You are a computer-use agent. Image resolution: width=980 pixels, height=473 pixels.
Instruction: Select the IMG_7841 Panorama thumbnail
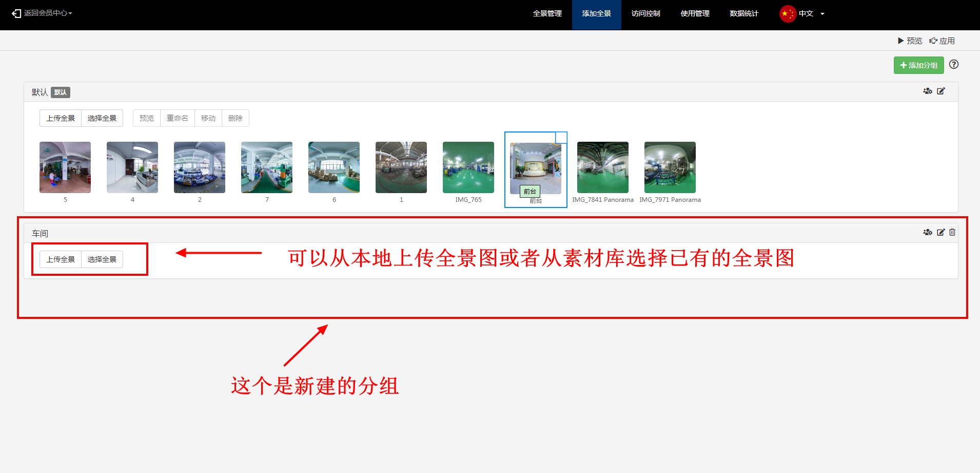click(602, 168)
